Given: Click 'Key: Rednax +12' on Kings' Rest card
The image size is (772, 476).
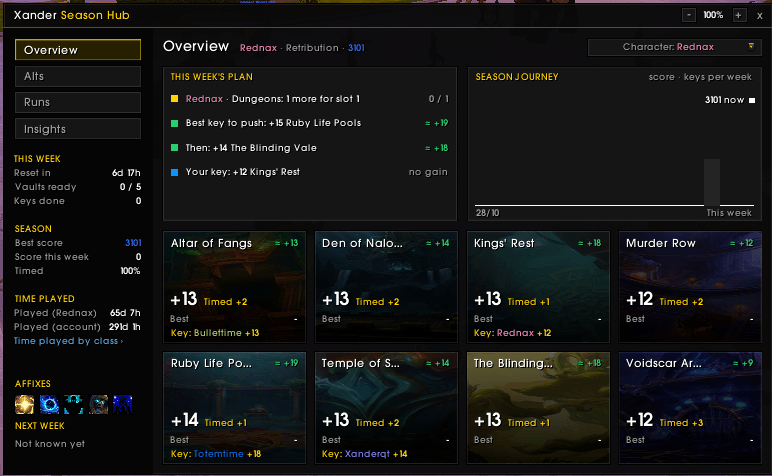Looking at the screenshot, I should tap(513, 333).
